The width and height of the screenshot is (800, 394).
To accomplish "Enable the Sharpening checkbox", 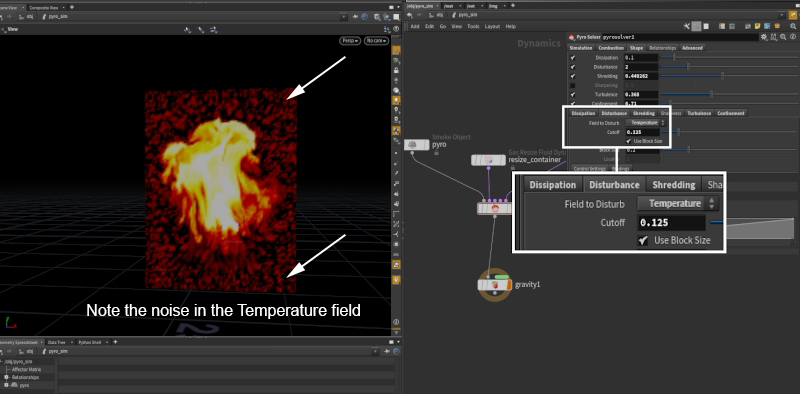I will pyautogui.click(x=573, y=85).
